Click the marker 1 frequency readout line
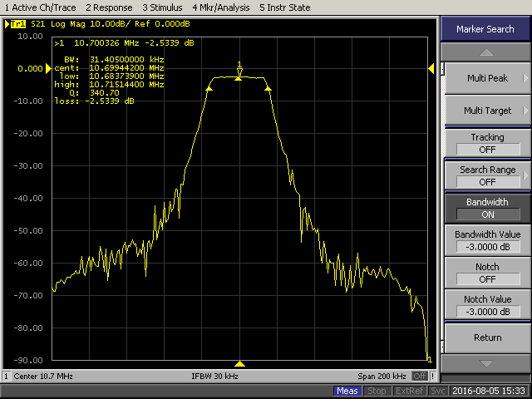532x399 pixels. (124, 43)
